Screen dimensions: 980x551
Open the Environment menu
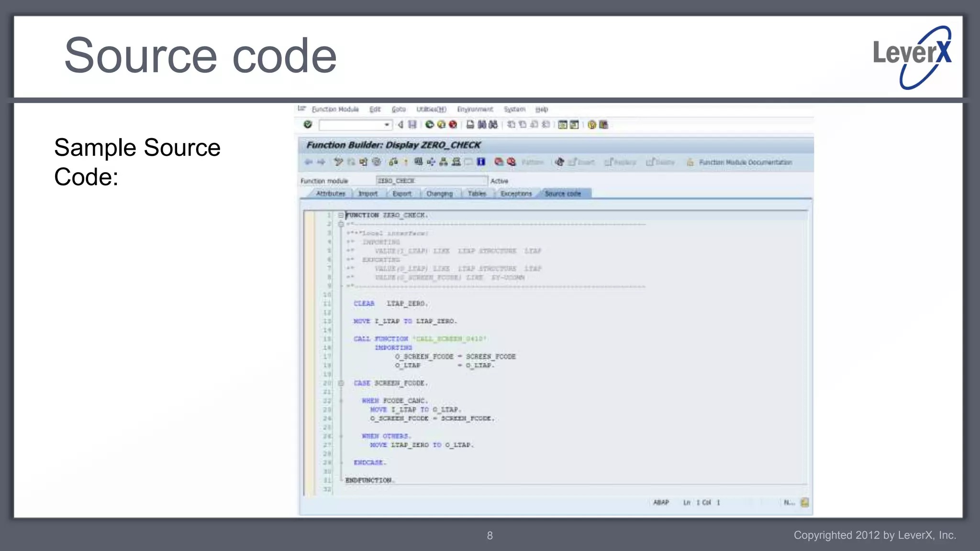[475, 109]
